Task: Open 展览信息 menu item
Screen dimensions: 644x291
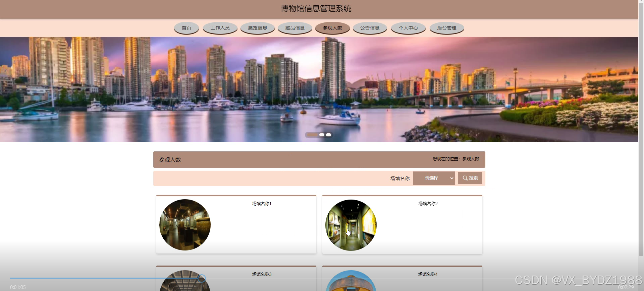Action: click(258, 28)
